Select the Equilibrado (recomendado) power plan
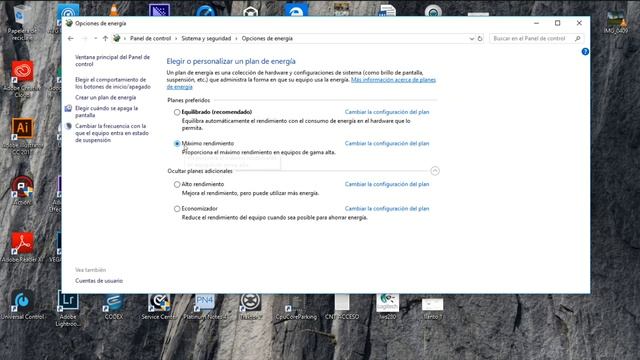Image resolution: width=640 pixels, height=360 pixels. point(177,112)
